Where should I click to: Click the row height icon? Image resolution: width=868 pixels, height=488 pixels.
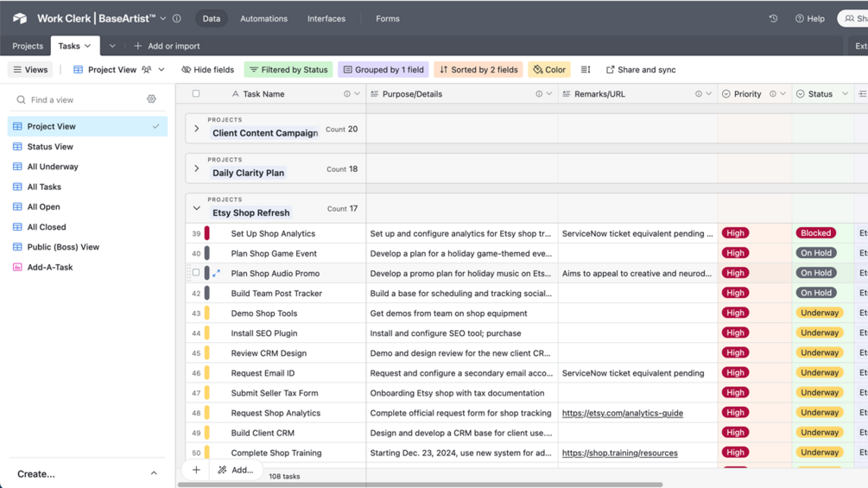pos(586,70)
